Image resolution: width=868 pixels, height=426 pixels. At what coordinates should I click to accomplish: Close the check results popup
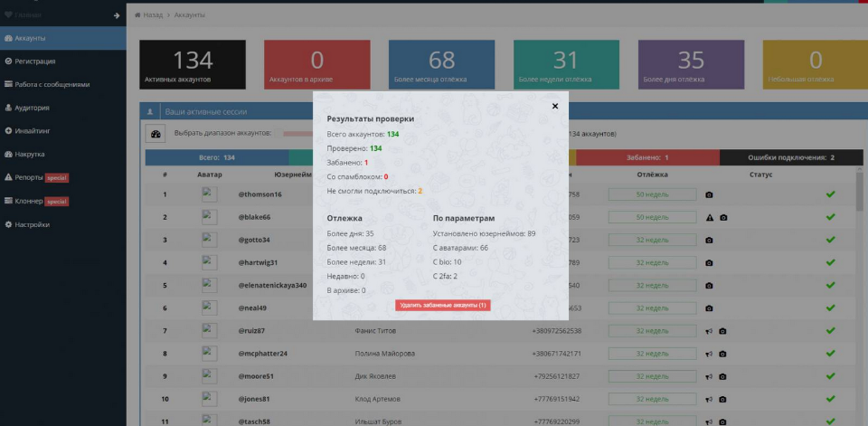pyautogui.click(x=555, y=106)
